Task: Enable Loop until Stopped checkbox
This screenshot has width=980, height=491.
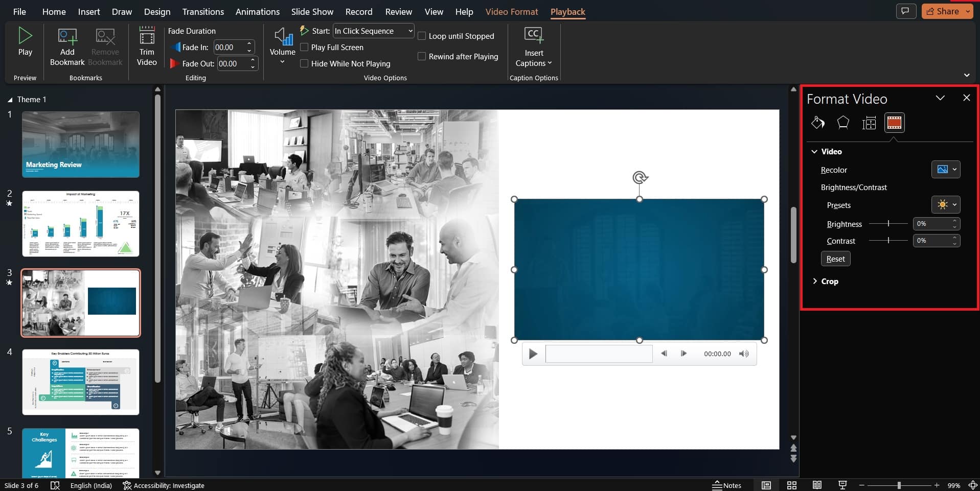Action: [422, 36]
